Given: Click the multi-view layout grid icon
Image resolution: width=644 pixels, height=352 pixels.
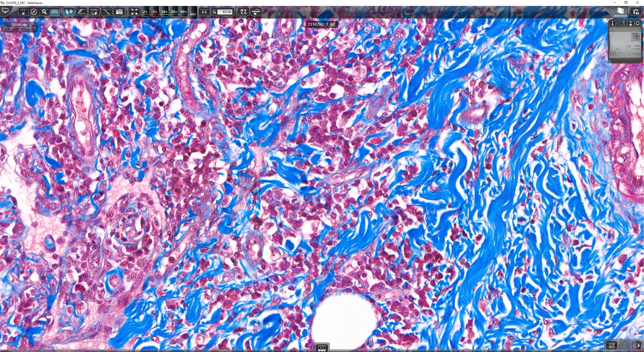Looking at the screenshot, I should [624, 346].
